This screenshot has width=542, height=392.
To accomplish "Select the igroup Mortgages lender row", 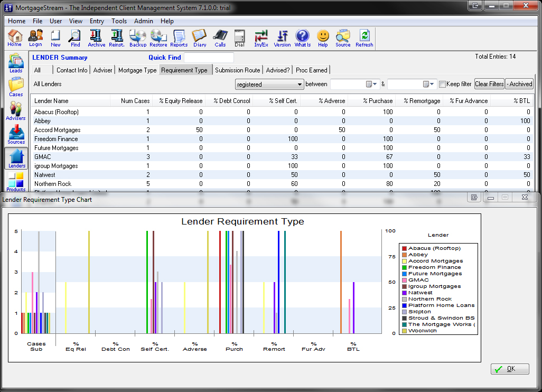I will [x=282, y=166].
